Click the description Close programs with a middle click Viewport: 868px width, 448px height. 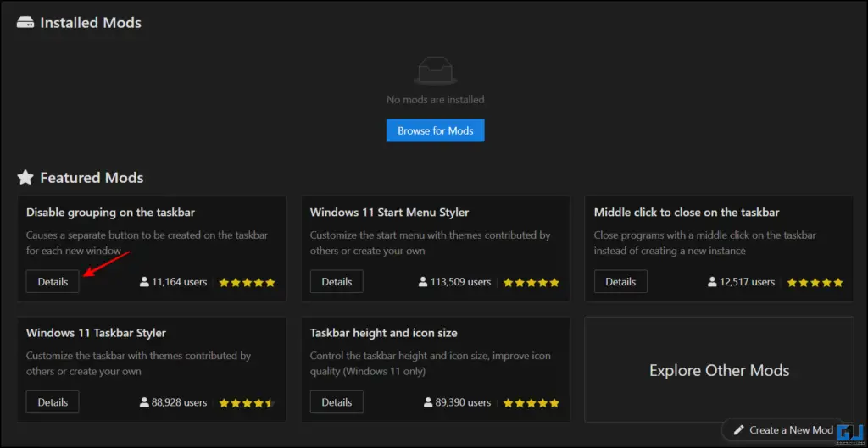[x=705, y=243]
